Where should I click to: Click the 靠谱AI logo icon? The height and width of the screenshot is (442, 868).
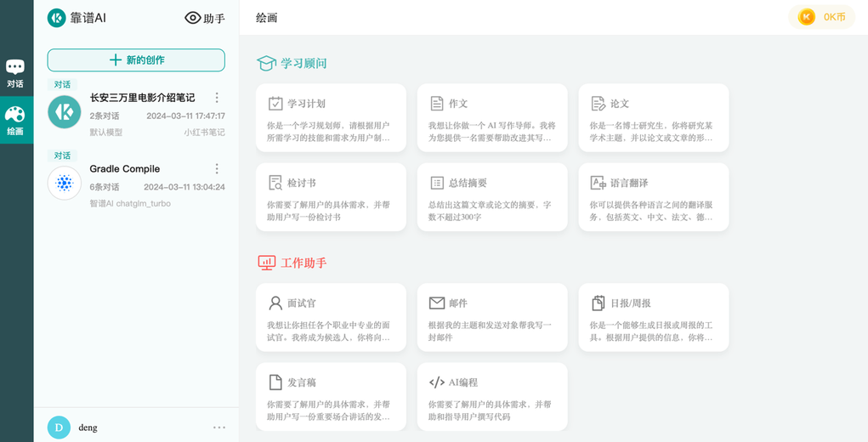coord(56,18)
